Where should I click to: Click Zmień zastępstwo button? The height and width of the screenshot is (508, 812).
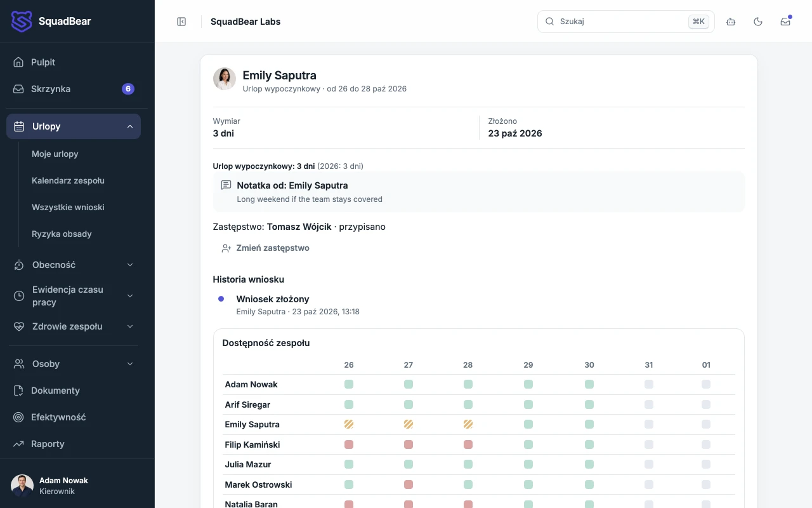(265, 248)
